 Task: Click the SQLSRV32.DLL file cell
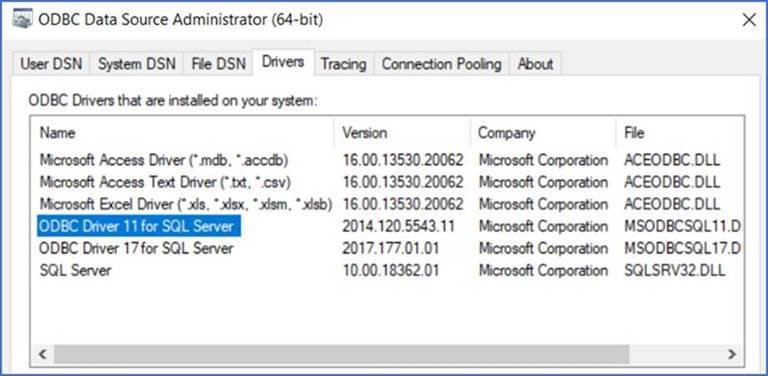pyautogui.click(x=675, y=270)
